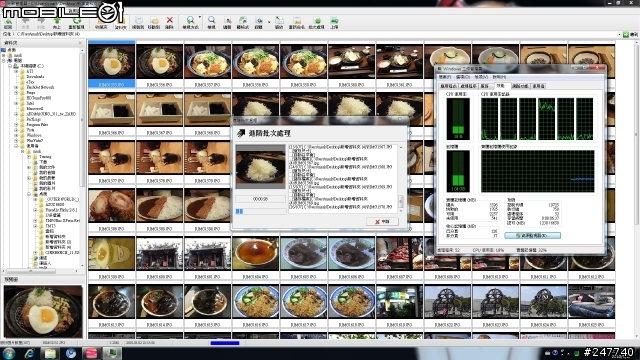Click the batch log list scrollbar
Image resolution: width=640 pixels, height=360 pixels.
point(400,180)
